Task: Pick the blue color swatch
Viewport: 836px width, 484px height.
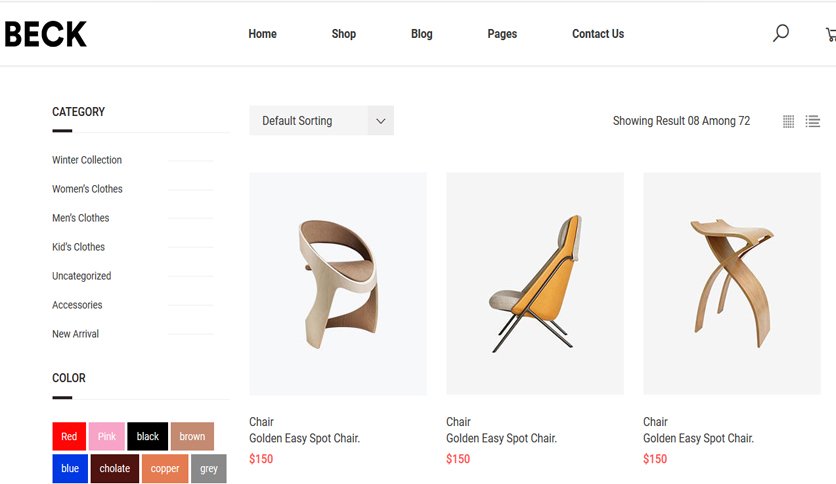Action: (x=70, y=469)
